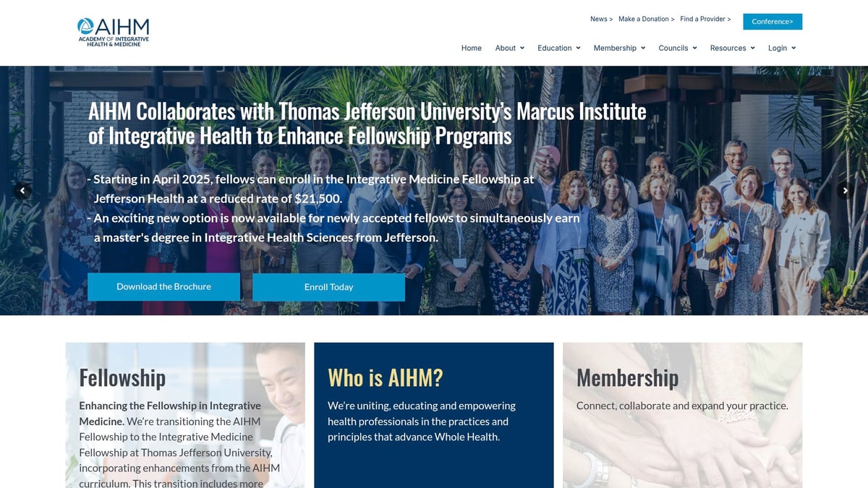Image resolution: width=868 pixels, height=488 pixels.
Task: Go to the Home menu item
Action: click(x=472, y=48)
